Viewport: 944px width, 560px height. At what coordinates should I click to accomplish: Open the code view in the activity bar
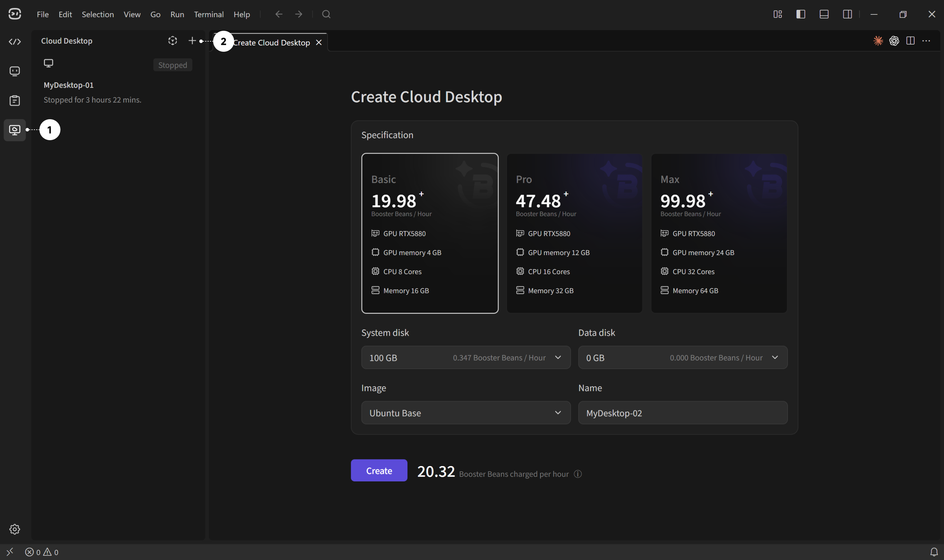[x=15, y=42]
